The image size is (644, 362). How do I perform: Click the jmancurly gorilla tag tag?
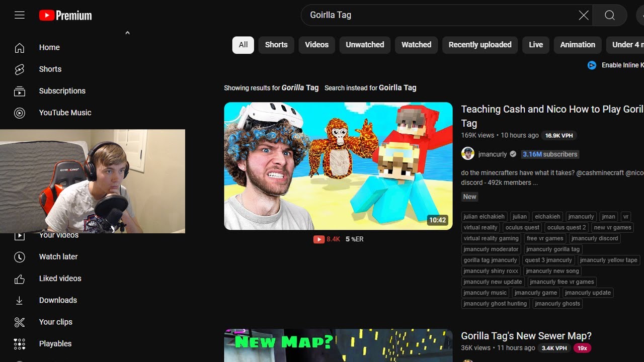tap(553, 249)
